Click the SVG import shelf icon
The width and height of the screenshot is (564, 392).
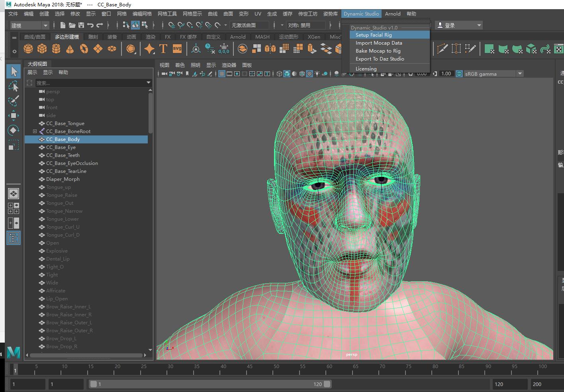[177, 49]
